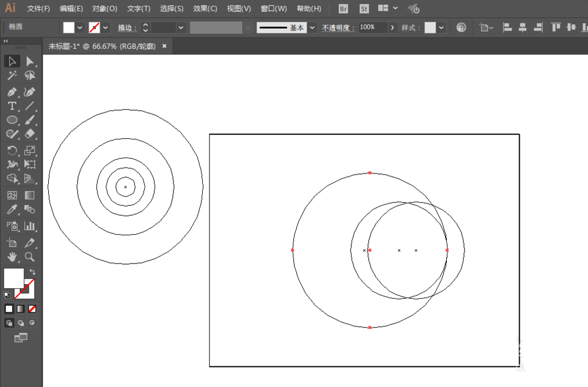Switch paint mode to Gradient
The width and height of the screenshot is (588, 387).
21,309
